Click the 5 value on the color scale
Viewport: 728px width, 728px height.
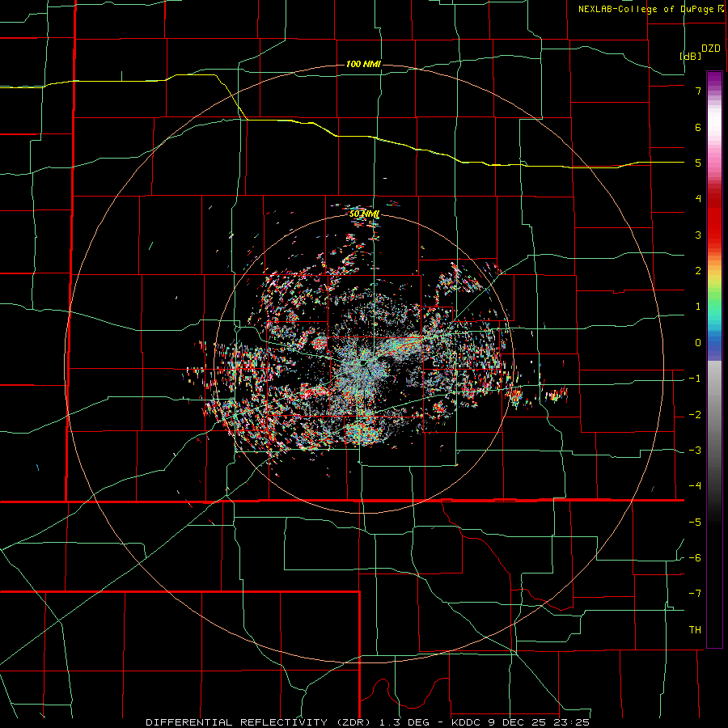click(698, 163)
